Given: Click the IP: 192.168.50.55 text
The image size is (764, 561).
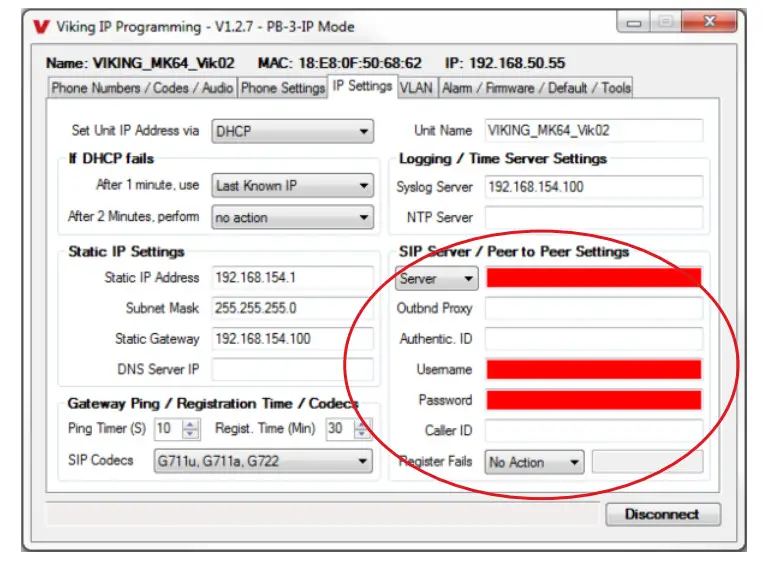Looking at the screenshot, I should pyautogui.click(x=505, y=63).
